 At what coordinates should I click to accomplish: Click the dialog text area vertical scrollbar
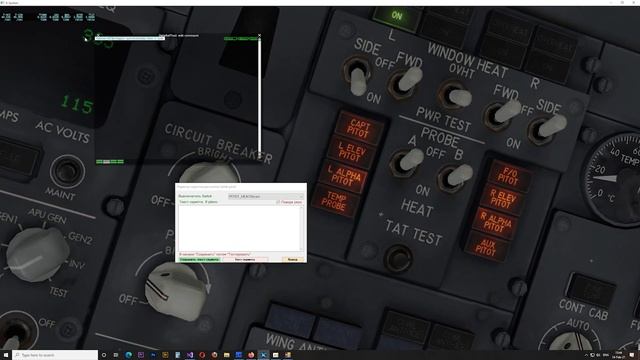point(302,228)
